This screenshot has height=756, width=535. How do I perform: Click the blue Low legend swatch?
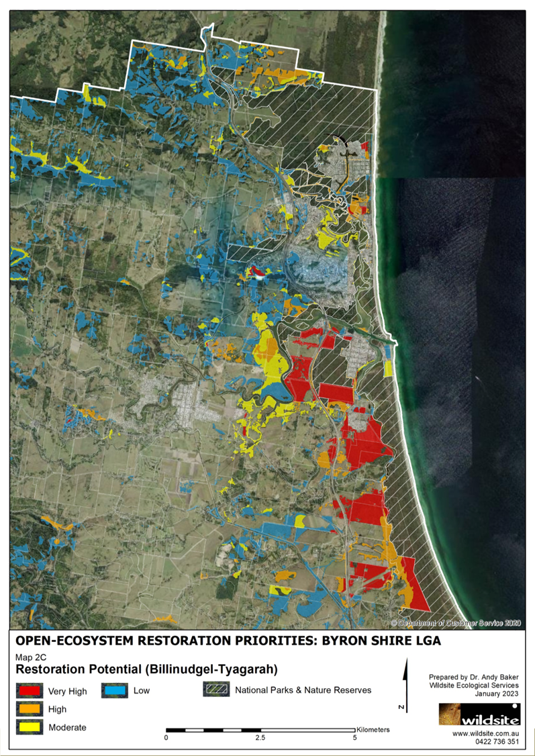coord(115,691)
